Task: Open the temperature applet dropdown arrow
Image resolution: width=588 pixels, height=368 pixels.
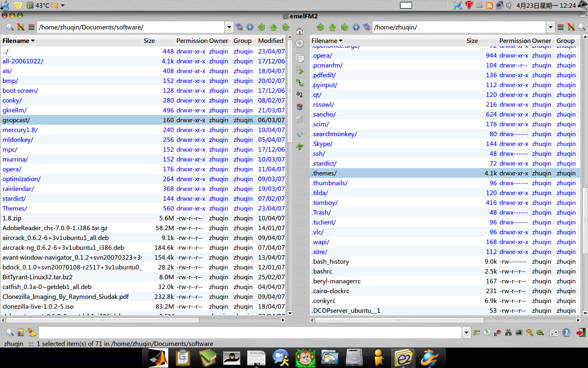Action: [x=62, y=5]
